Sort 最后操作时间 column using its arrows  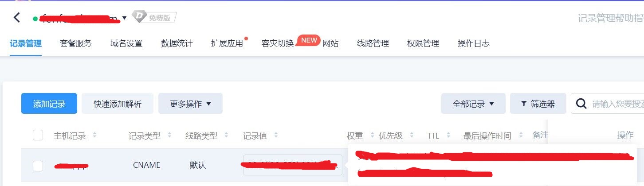point(521,136)
